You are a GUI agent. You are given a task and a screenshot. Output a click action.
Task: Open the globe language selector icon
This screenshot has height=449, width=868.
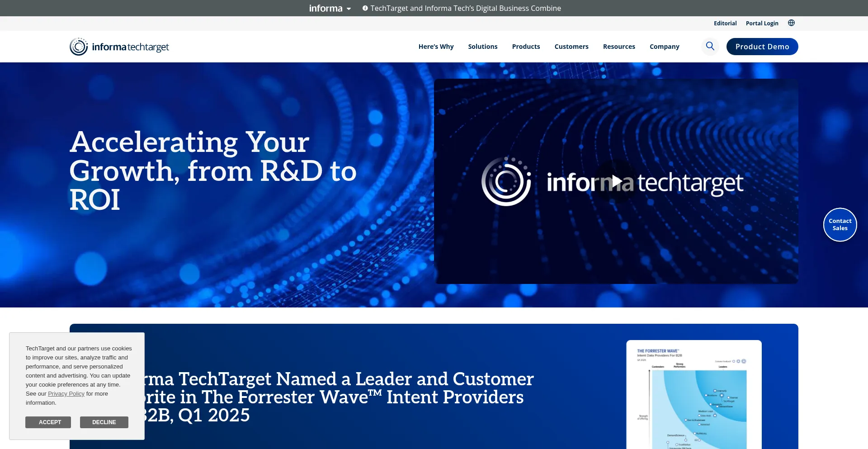click(791, 23)
